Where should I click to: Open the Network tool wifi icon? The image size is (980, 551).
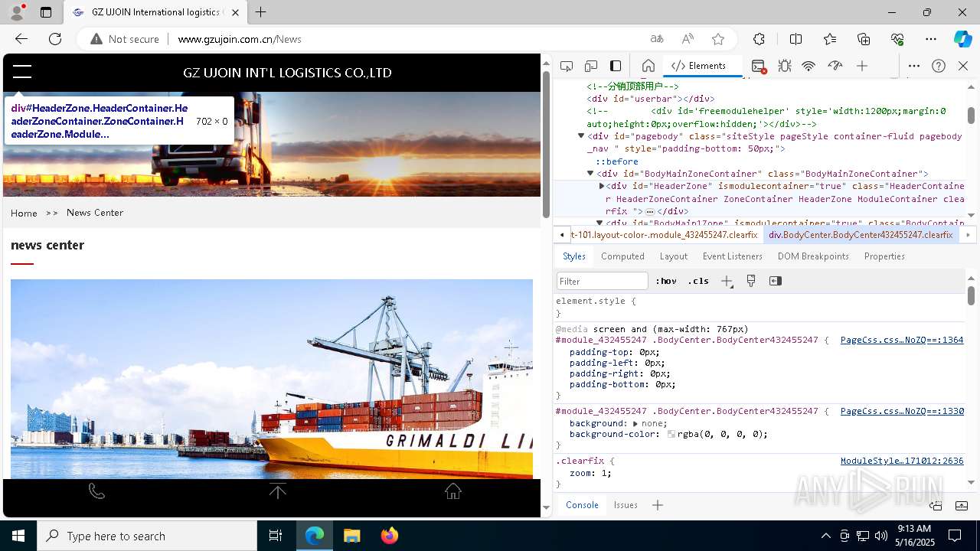[x=808, y=66]
